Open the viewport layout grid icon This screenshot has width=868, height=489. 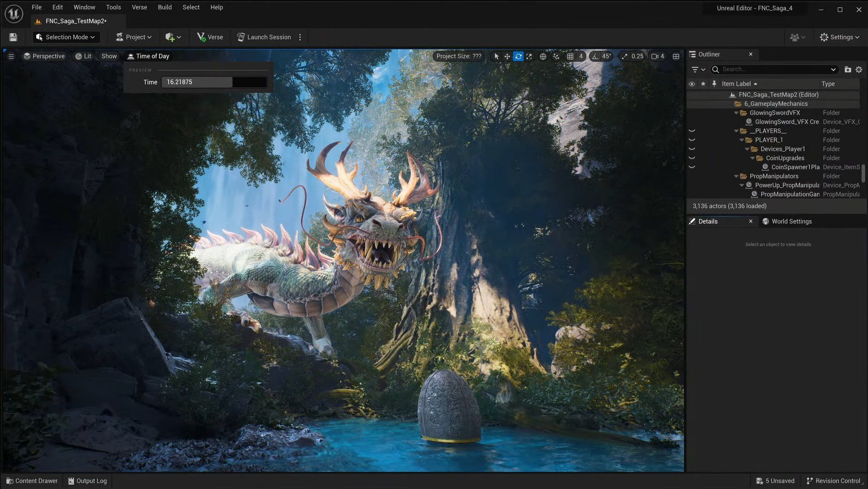[x=676, y=56]
